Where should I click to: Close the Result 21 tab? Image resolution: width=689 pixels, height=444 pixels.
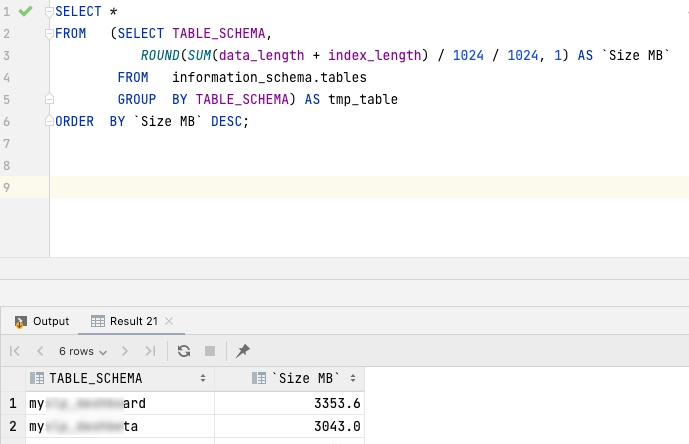click(169, 321)
